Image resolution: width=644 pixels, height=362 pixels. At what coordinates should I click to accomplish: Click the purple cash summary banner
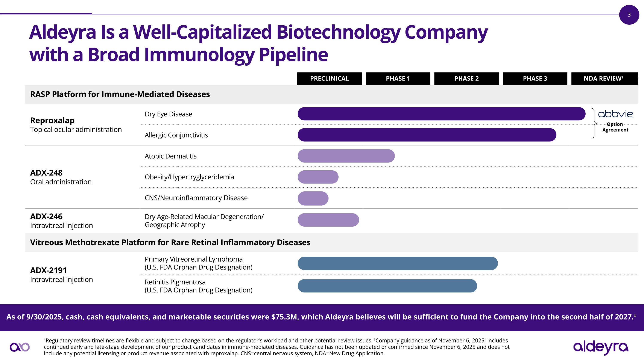tap(322, 317)
